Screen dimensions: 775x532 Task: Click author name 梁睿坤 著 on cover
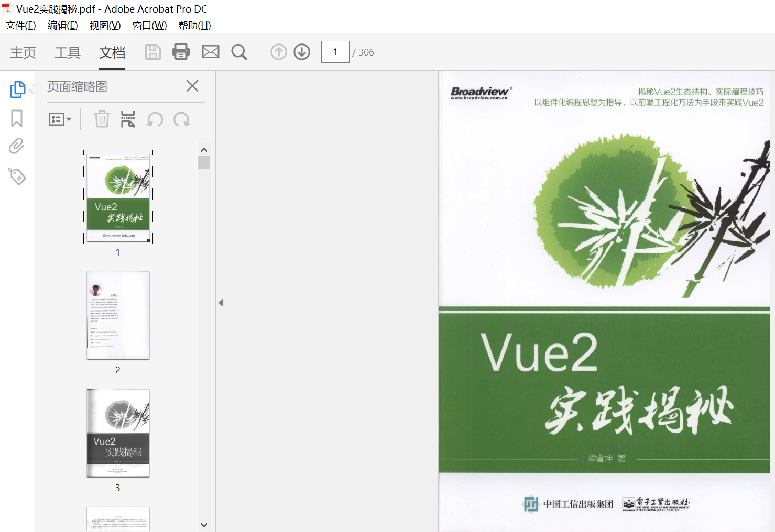pos(606,458)
